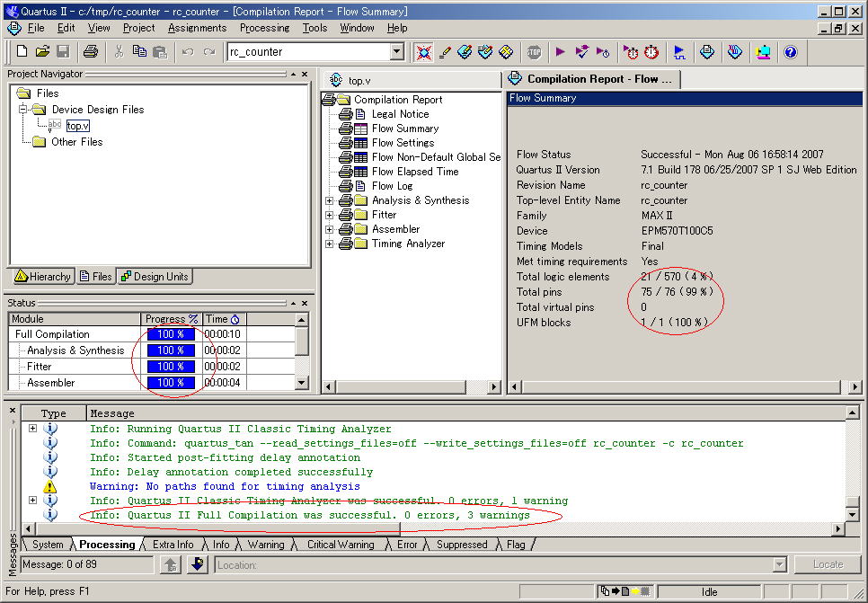Click the Status panel scroll down arrow
Image resolution: width=868 pixels, height=603 pixels.
pos(302,383)
